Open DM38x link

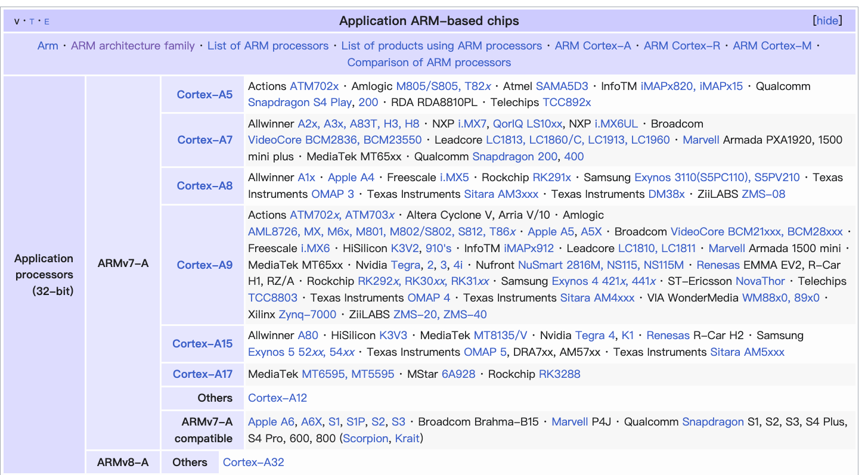[666, 194]
